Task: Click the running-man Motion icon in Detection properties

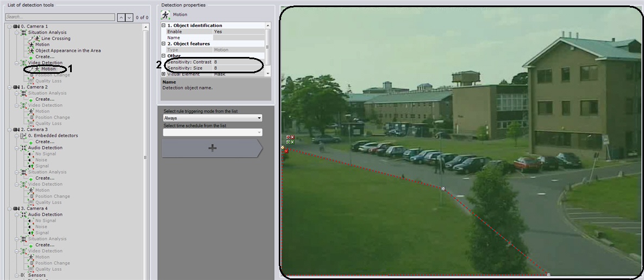Action: pos(166,15)
